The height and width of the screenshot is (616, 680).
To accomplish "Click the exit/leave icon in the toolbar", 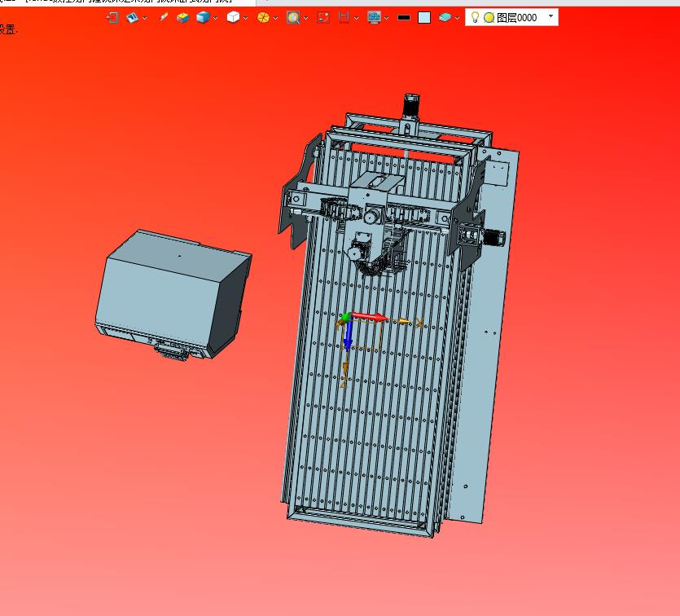I will 112,17.
